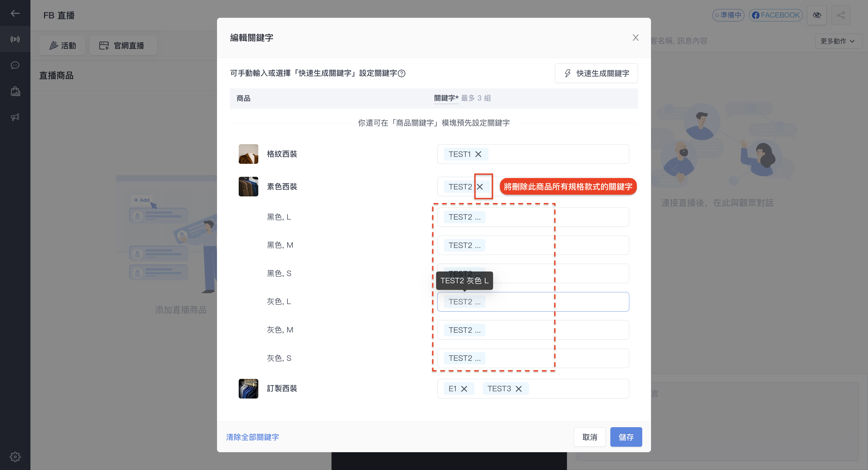Click the 儲存 button

[x=626, y=437]
